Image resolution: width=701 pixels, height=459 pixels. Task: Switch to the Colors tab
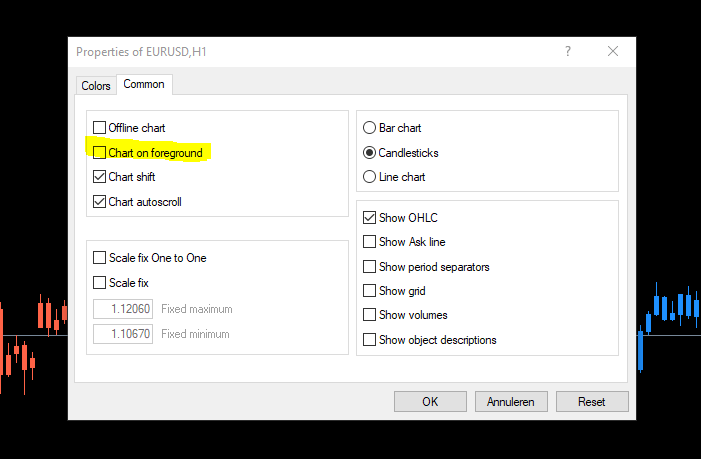(96, 86)
